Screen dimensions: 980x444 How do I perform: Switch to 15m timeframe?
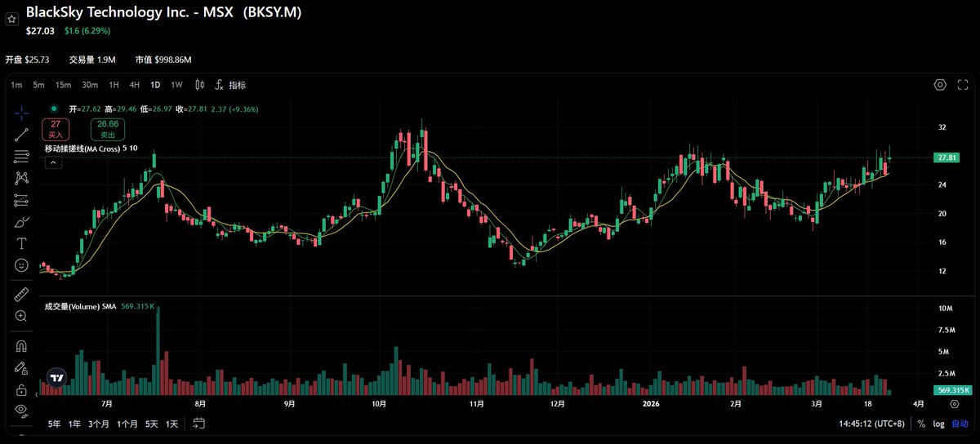63,85
